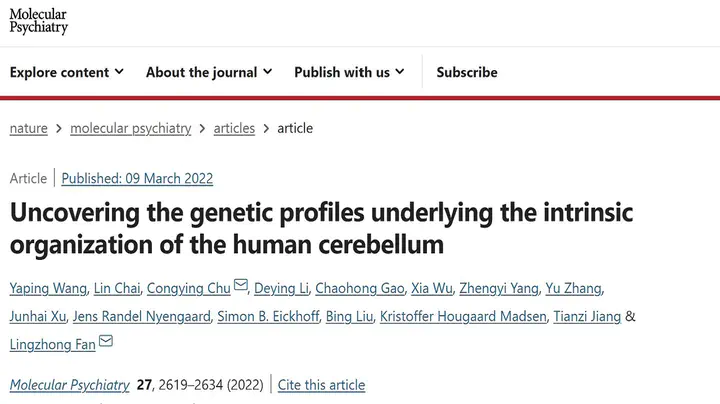Click the Published: 09 March 2022 link

(137, 178)
